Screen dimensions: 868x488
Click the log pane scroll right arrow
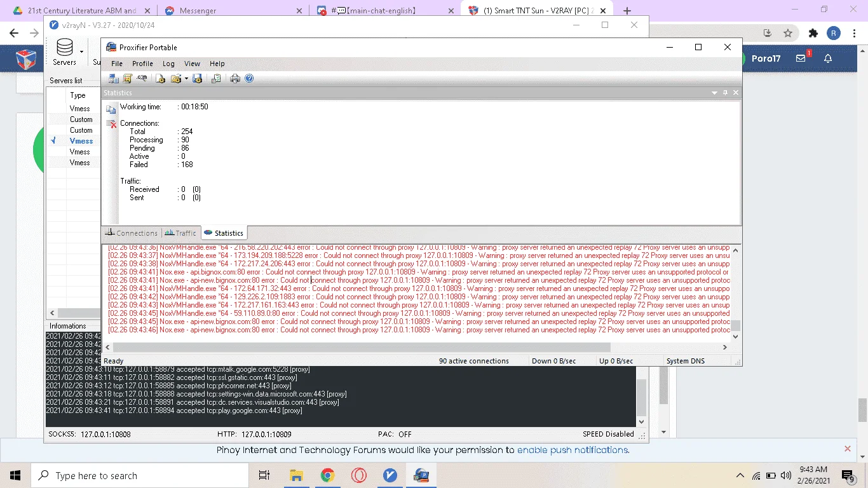point(725,348)
